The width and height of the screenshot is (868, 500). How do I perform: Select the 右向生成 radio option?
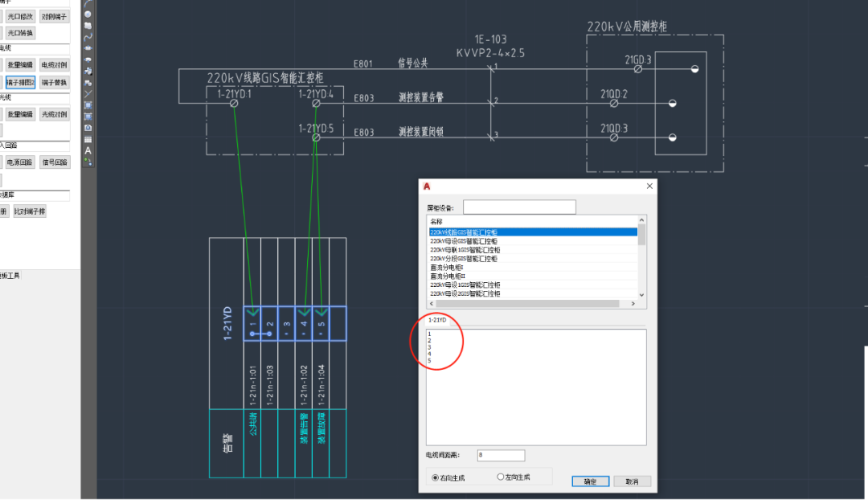pyautogui.click(x=436, y=477)
